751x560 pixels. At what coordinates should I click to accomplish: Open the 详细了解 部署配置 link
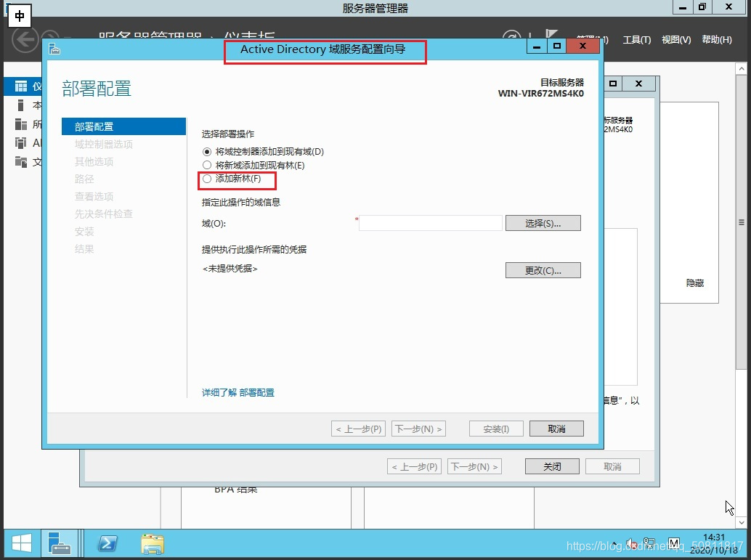click(x=238, y=393)
